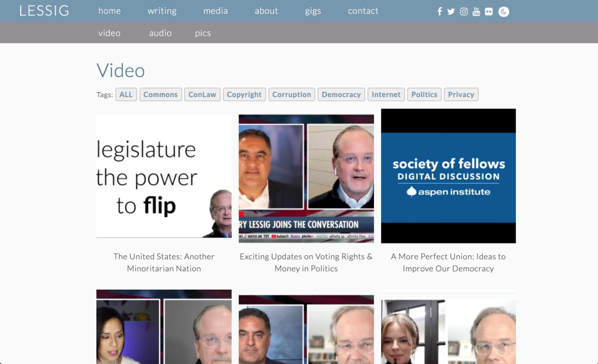Expand the pics media section
Viewport: 598px width, 364px height.
202,33
